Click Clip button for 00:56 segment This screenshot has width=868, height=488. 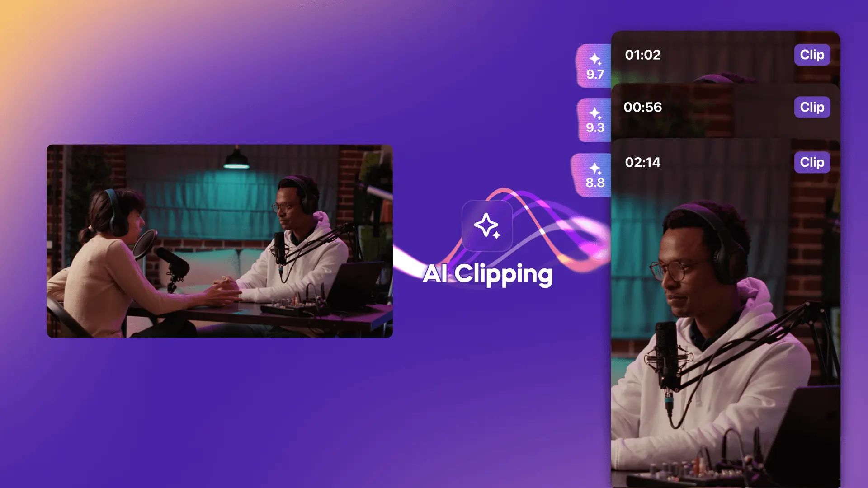coord(812,107)
